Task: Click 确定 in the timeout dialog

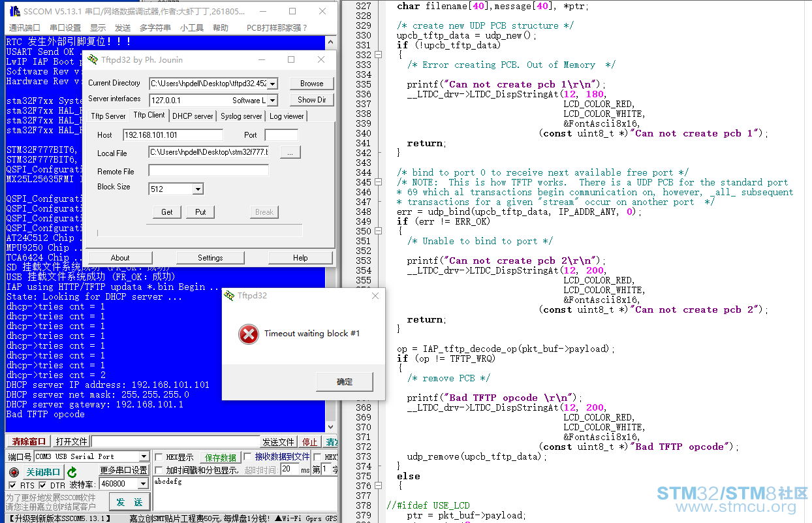Action: point(345,382)
